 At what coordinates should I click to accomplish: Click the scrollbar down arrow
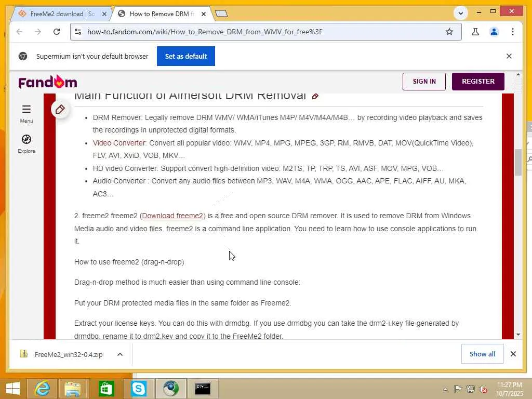(518, 335)
